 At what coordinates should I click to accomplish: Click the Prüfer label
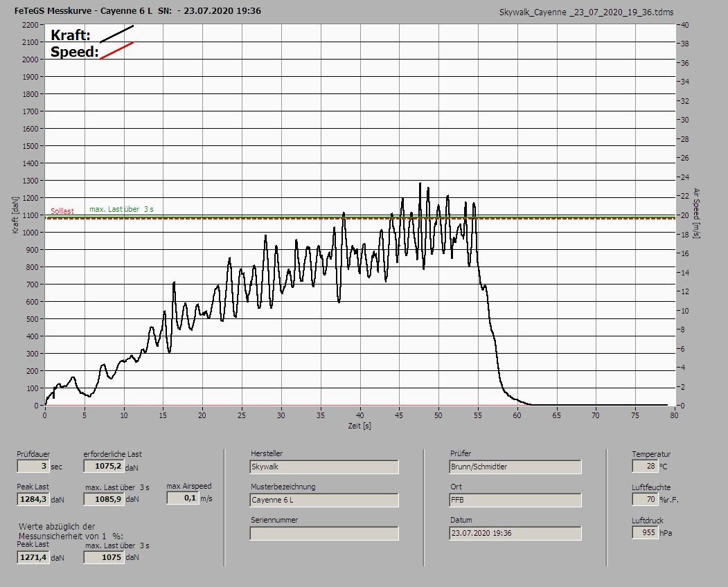(x=461, y=453)
